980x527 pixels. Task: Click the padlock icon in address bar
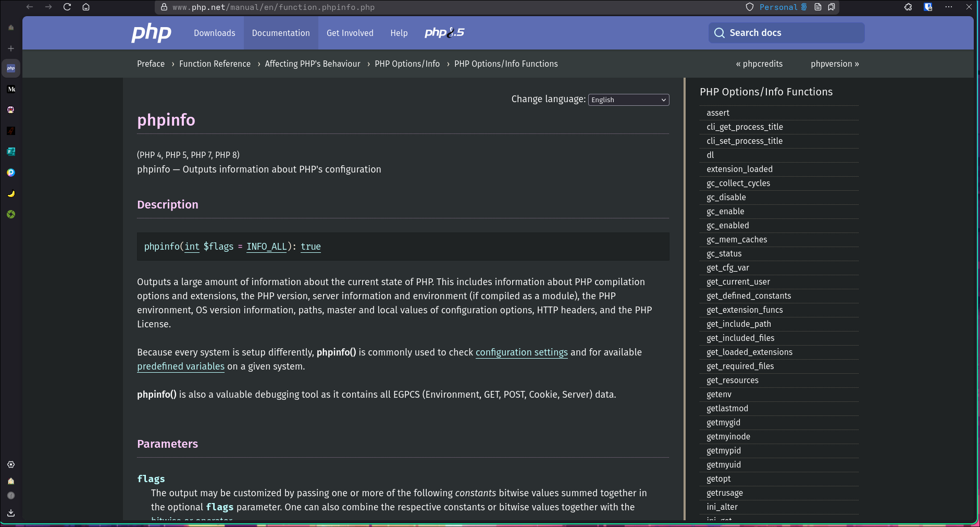point(164,7)
